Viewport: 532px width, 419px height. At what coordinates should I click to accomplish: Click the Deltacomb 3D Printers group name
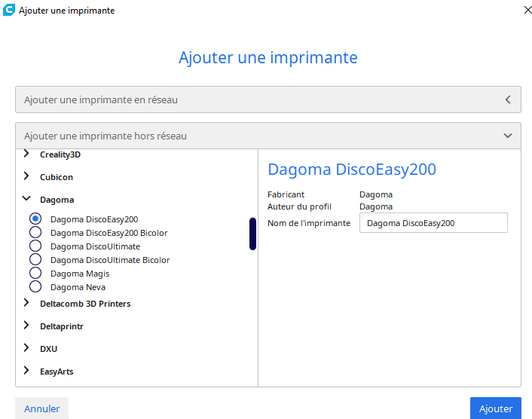pos(85,304)
